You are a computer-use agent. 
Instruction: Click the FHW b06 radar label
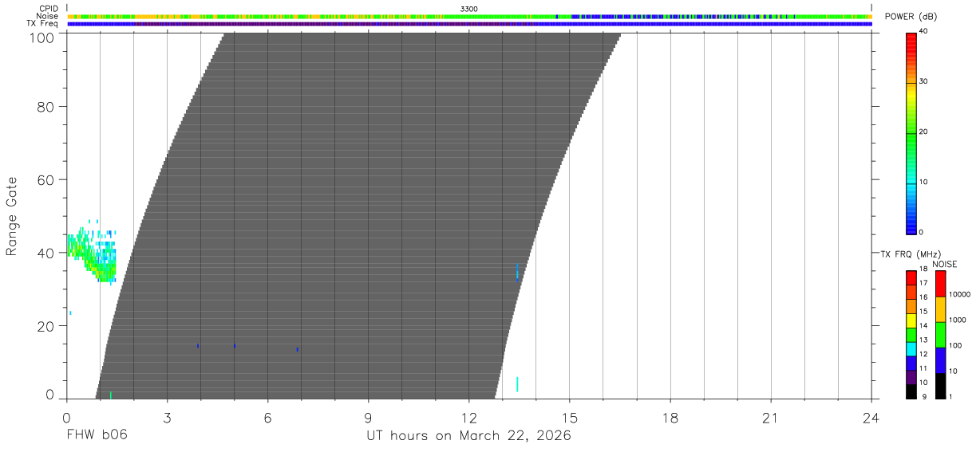pos(97,435)
